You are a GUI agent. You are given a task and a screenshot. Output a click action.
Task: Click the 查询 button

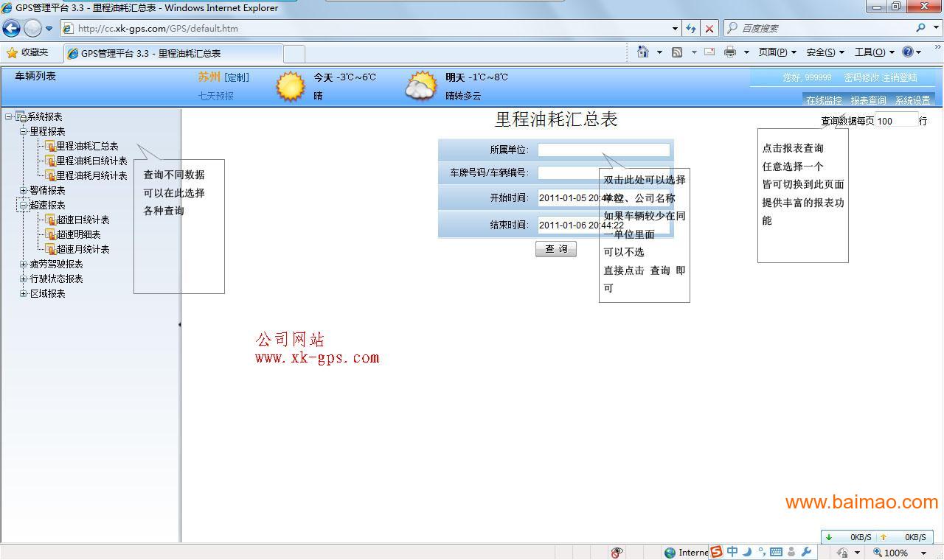(x=555, y=249)
